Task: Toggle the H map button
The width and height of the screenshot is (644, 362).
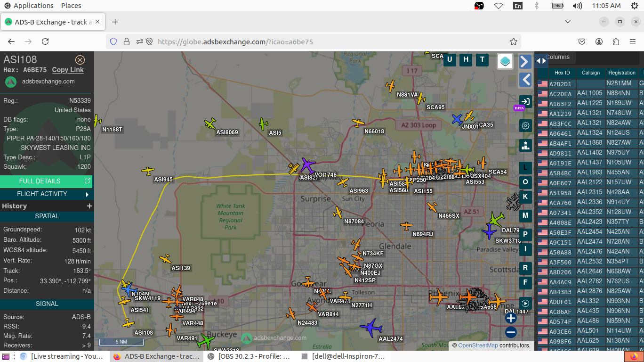Action: click(466, 59)
